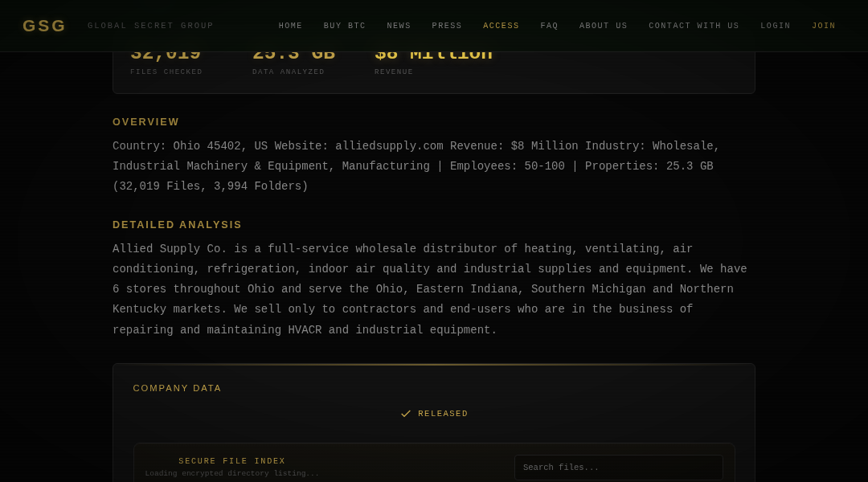The height and width of the screenshot is (482, 868).
Task: Click the DATA ANALYZED label
Action: [289, 72]
